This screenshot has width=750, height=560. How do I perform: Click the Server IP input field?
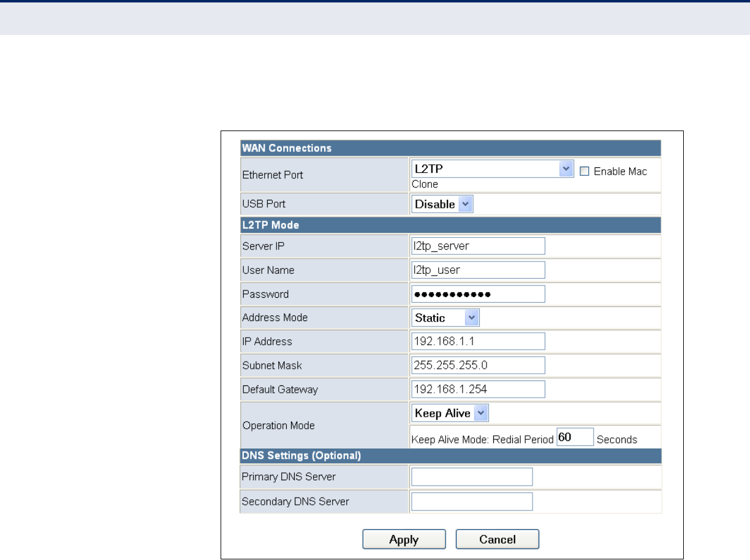(478, 246)
